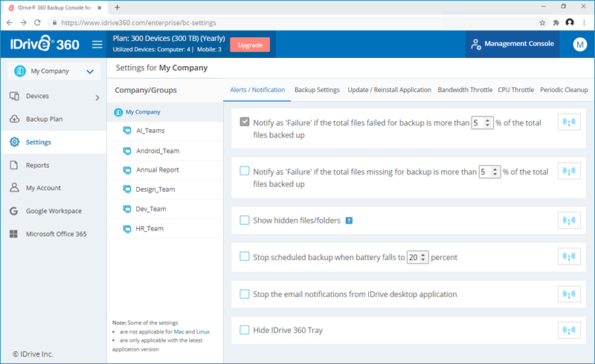Open the My Company dropdown selector

[x=54, y=71]
